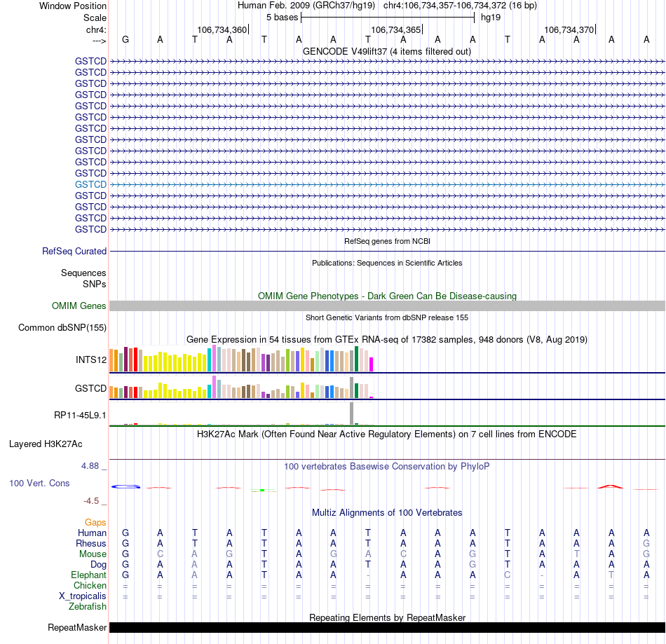Open the 'Gene Expression in 54 tissues from GTEx' title
Viewport: 666px width, 644px height.
coord(387,340)
